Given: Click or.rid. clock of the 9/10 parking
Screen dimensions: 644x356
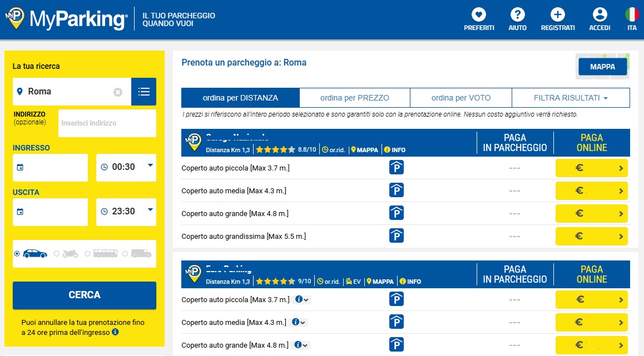Looking at the screenshot, I should click(328, 282).
